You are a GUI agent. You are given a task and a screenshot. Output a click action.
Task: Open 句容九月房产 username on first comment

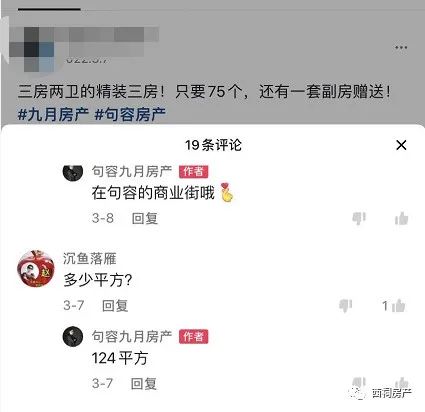132,171
